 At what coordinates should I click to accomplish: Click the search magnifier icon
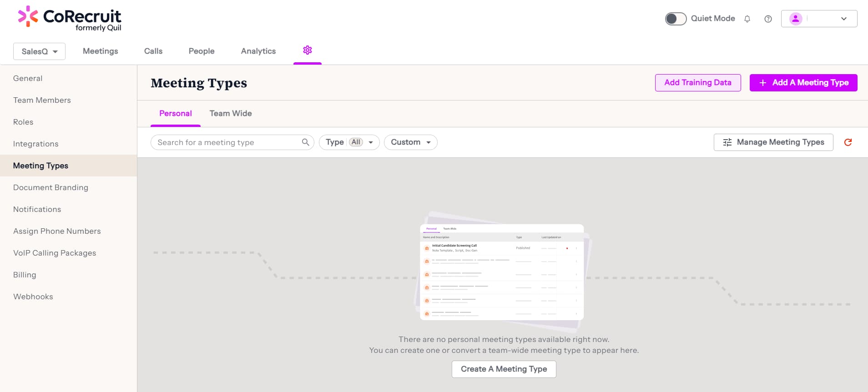[306, 142]
